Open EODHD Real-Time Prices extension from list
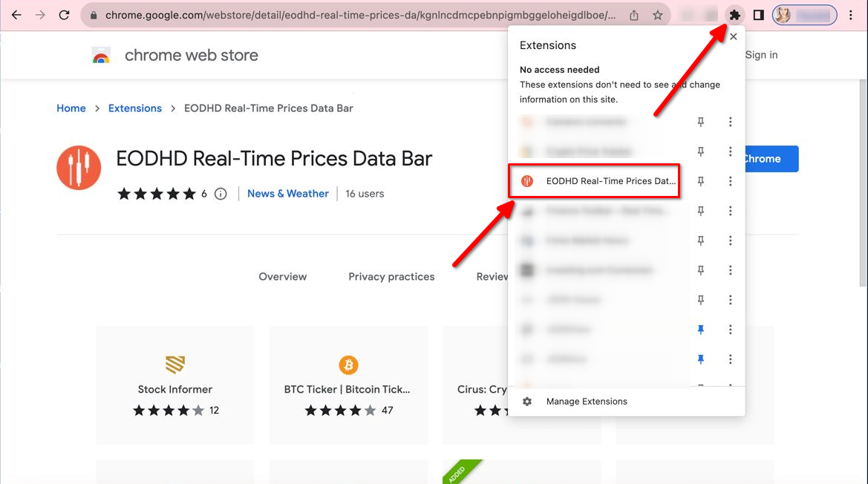 (594, 181)
